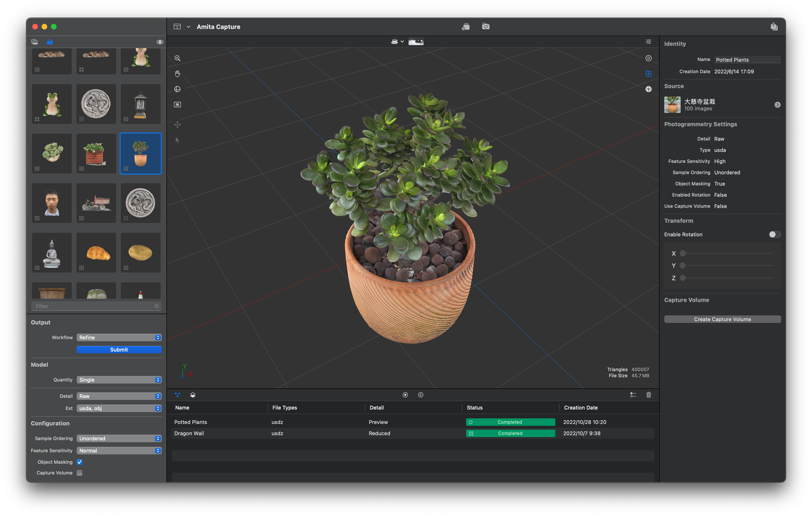Click the stop circle icon above table
The image size is (812, 517).
pyautogui.click(x=405, y=395)
